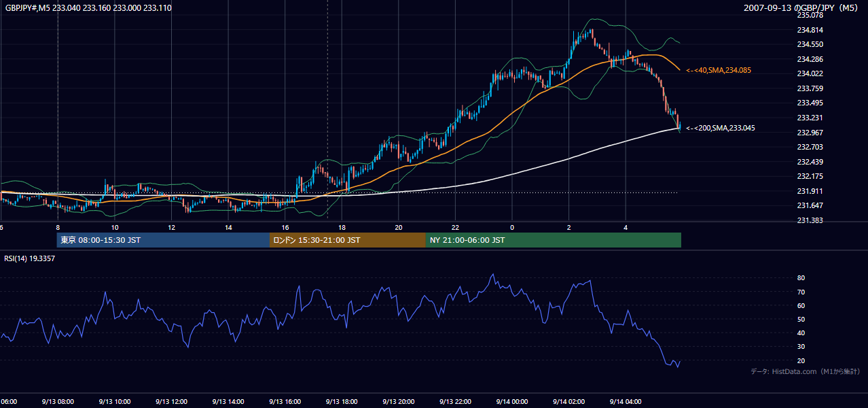Select the London 15:30-21:00 JST session bar

[x=348, y=240]
